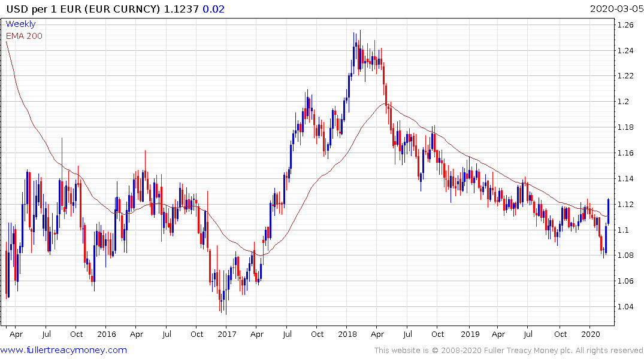
Task: Click the 1.18 price axis label
Action: pyautogui.click(x=625, y=127)
